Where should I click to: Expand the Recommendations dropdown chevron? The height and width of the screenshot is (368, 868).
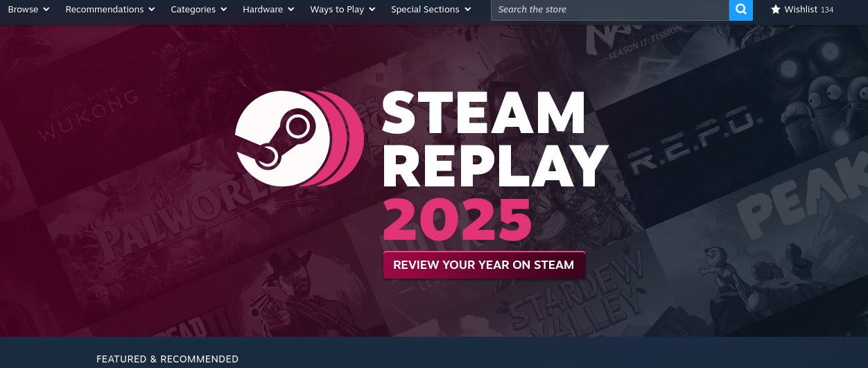(152, 10)
